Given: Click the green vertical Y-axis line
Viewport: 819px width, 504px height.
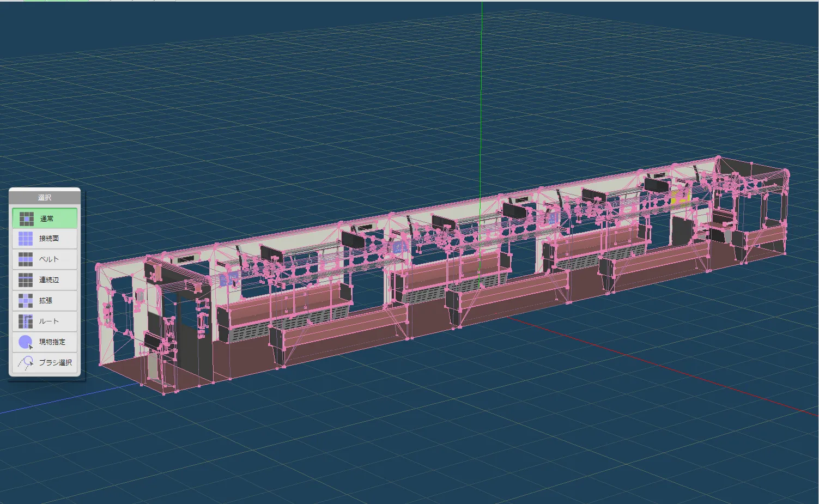Looking at the screenshot, I should (481, 82).
